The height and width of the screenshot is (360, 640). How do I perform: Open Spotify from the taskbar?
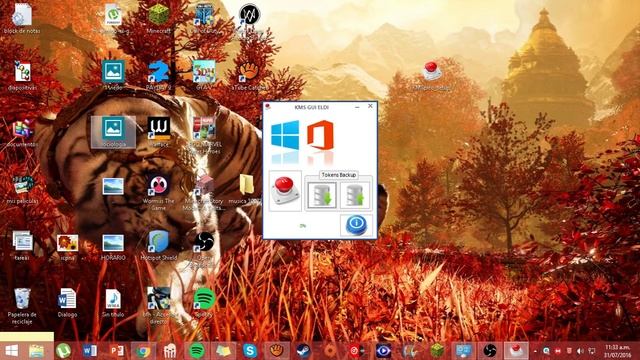tap(197, 351)
